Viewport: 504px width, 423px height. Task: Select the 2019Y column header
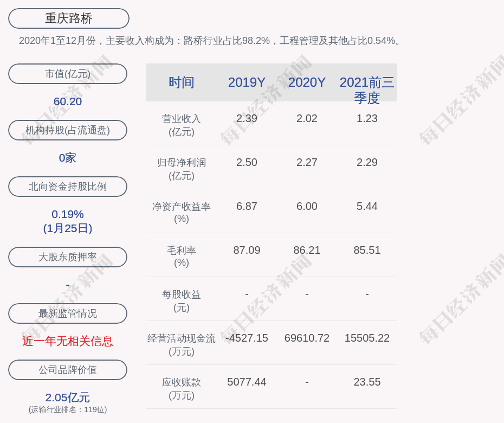[247, 82]
